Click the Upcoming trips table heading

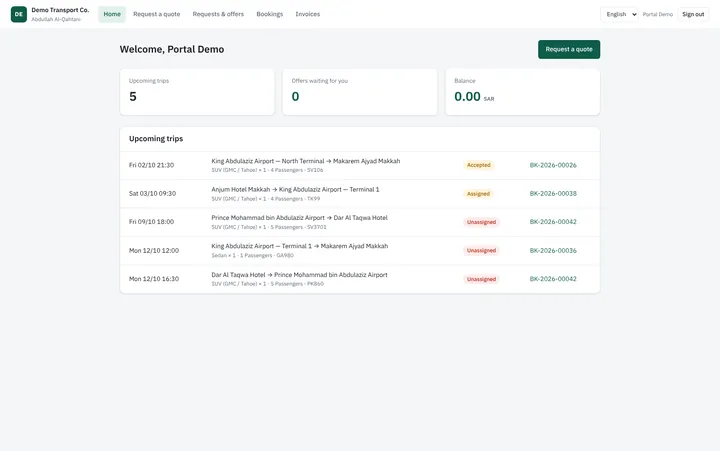(x=156, y=139)
